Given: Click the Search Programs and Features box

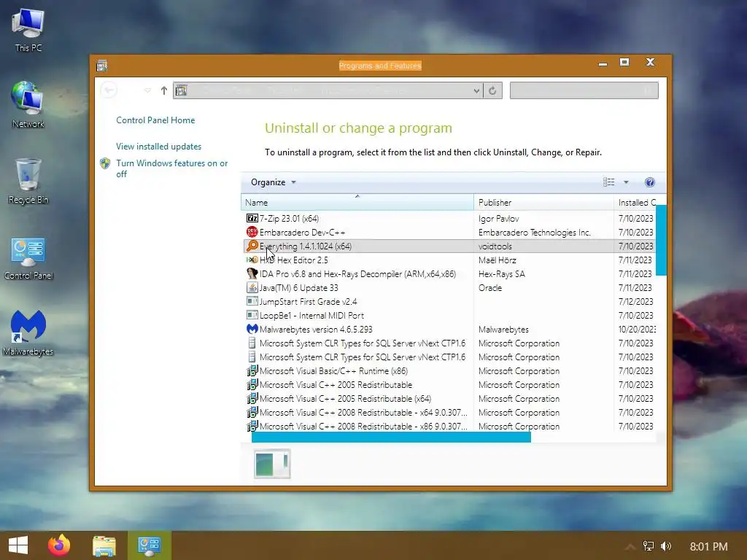Looking at the screenshot, I should coord(584,90).
